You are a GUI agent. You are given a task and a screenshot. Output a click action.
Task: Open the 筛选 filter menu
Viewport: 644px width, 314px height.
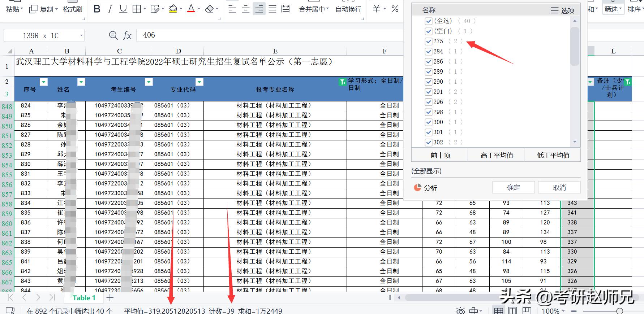[x=613, y=9]
